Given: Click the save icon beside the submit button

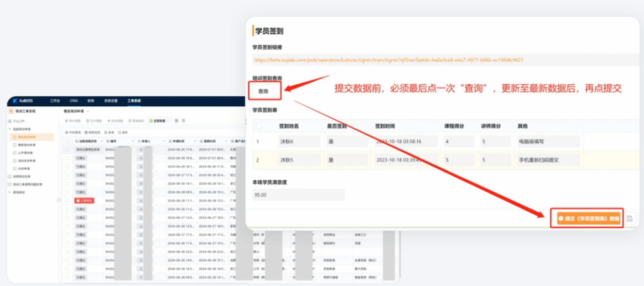Looking at the screenshot, I should pyautogui.click(x=630, y=218).
